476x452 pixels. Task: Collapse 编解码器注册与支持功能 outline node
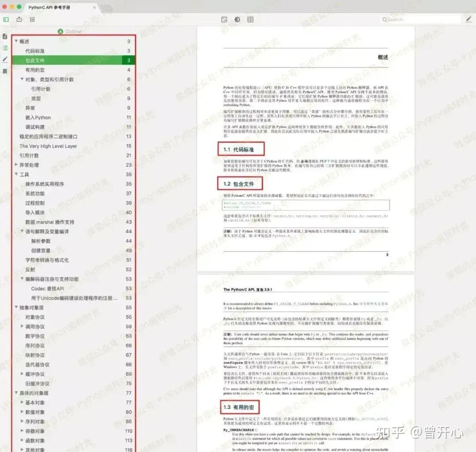pyautogui.click(x=22, y=279)
